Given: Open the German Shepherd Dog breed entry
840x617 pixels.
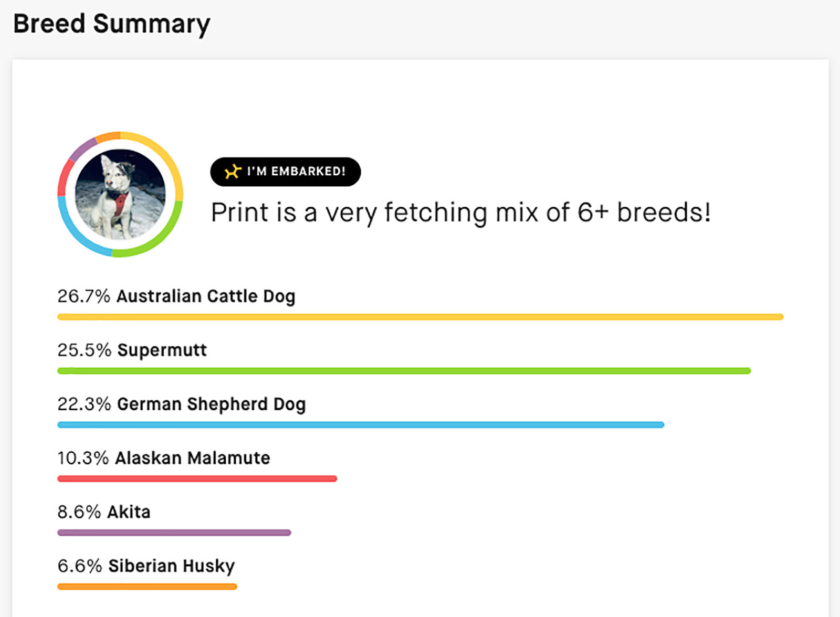Looking at the screenshot, I should [211, 404].
